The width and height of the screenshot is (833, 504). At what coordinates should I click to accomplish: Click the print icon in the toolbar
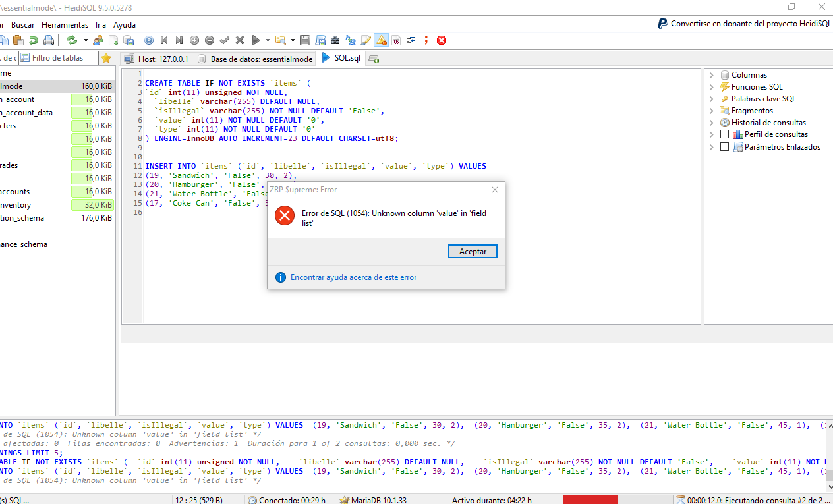(49, 40)
